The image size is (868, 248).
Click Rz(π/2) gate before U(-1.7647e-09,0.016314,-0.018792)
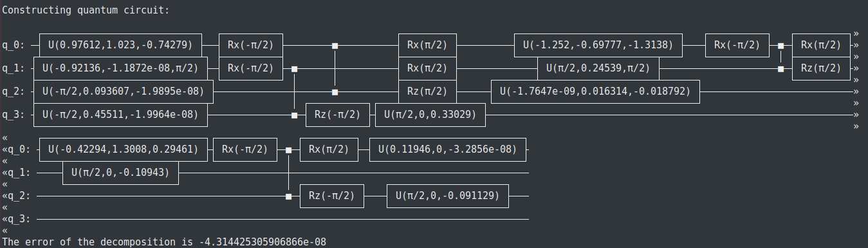point(428,91)
